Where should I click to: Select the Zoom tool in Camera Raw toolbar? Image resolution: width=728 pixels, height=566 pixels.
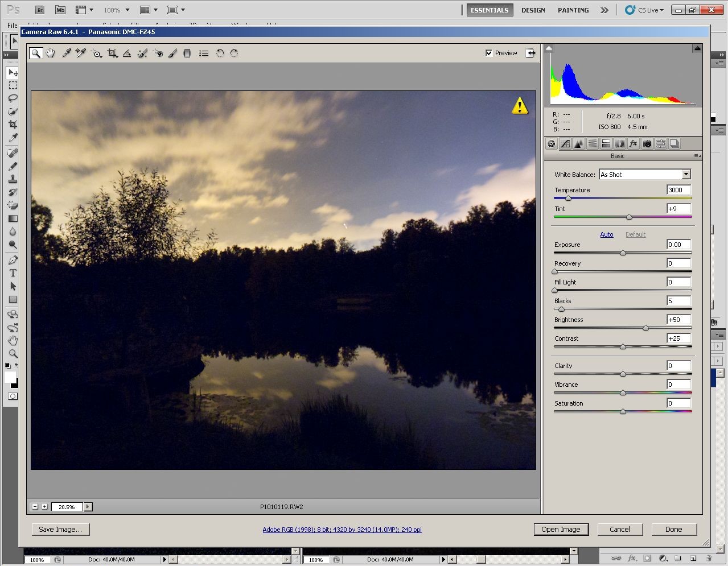(x=36, y=53)
